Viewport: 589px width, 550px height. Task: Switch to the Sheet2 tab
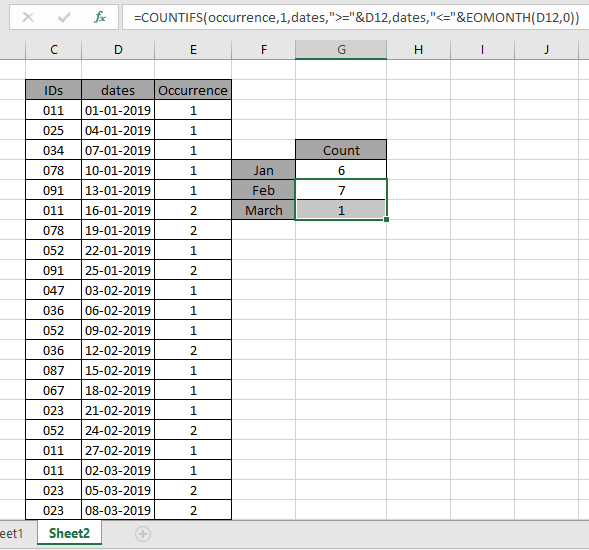coord(69,533)
